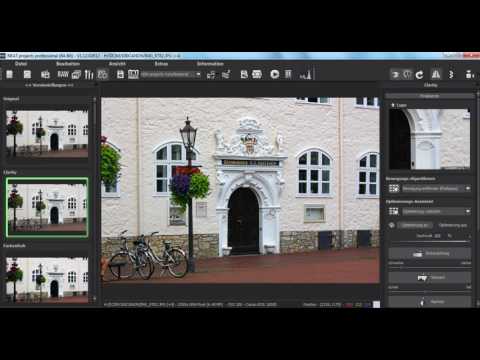This screenshot has width=480, height=360.
Task: Open the Bewegungs-Algorithmen dropdown
Action: 436,189
